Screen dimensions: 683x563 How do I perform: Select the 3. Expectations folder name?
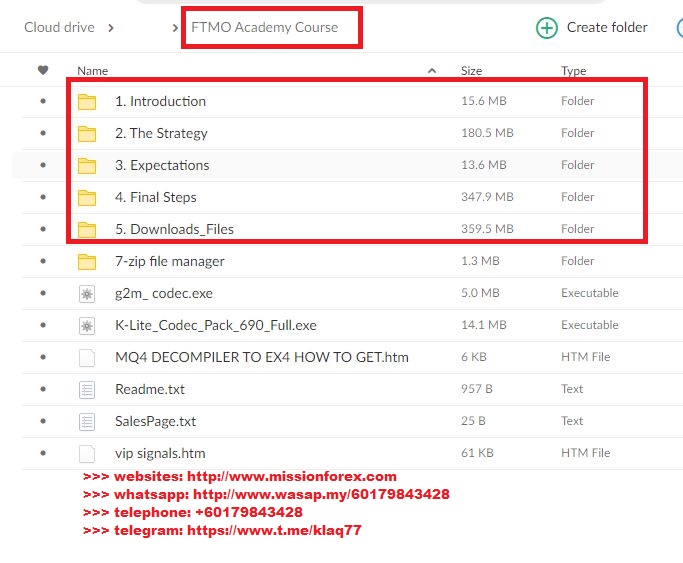click(162, 165)
